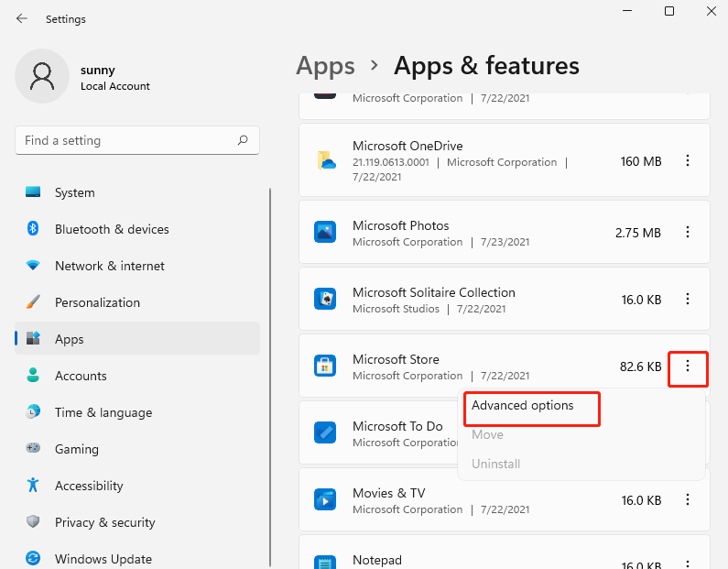Click the Privacy shield icon
Image resolution: width=728 pixels, height=569 pixels.
[33, 521]
